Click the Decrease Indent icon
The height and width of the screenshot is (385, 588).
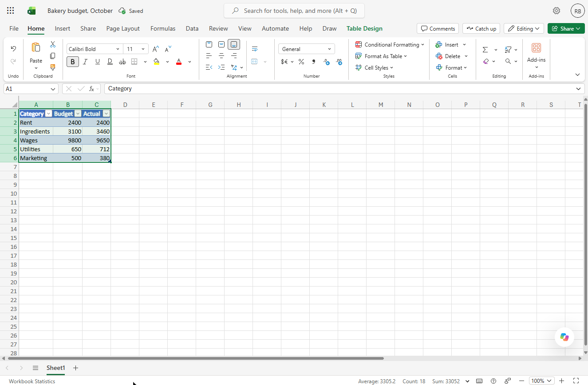click(209, 67)
